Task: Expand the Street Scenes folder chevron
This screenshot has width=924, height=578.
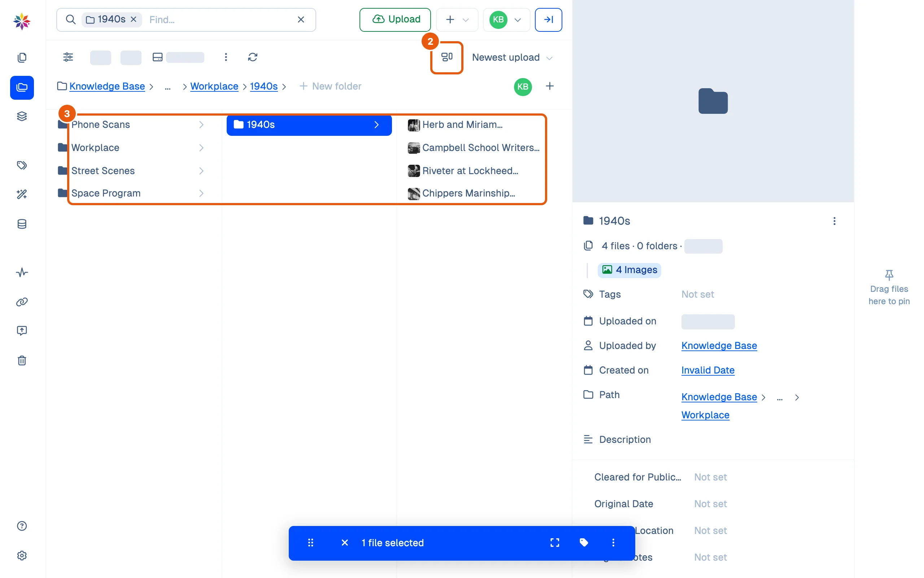Action: [201, 171]
